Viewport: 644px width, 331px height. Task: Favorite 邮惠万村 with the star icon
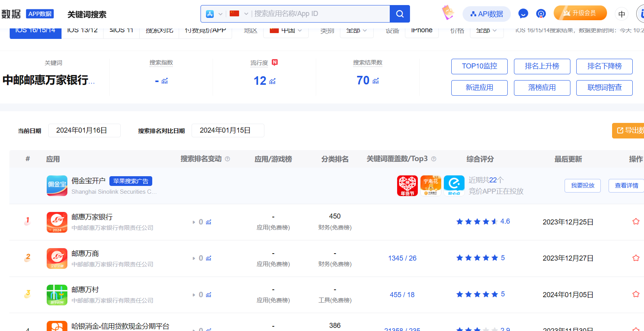click(636, 294)
